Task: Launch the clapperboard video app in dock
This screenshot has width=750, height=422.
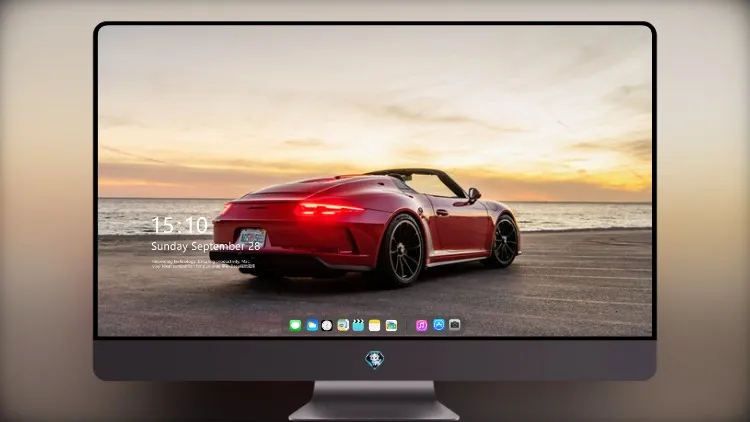Action: [x=358, y=325]
